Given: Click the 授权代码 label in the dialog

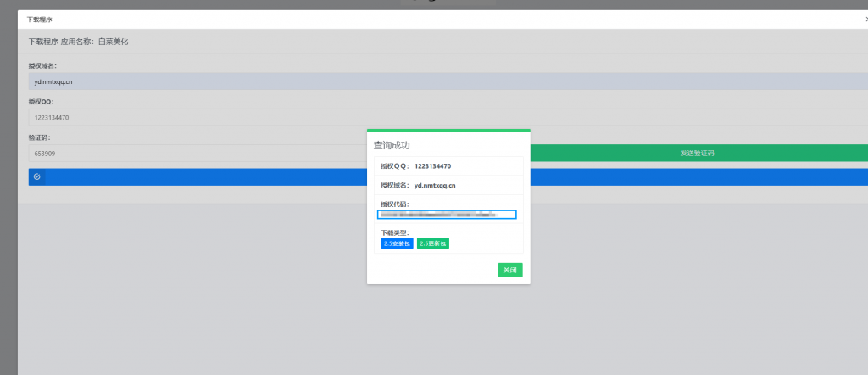Looking at the screenshot, I should pyautogui.click(x=395, y=204).
